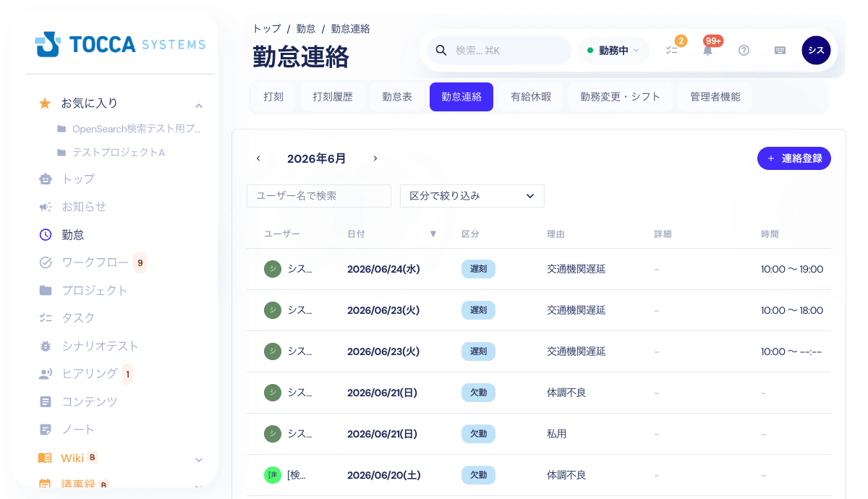
Task: Click the ユーザー名で検索 input field
Action: [319, 196]
